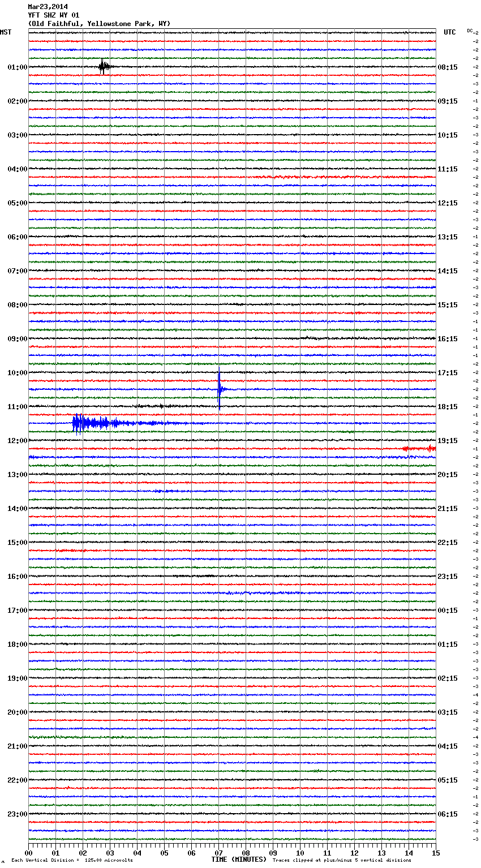Click the "08:00" MST time label
This screenshot has height=868, width=481.
18,305
